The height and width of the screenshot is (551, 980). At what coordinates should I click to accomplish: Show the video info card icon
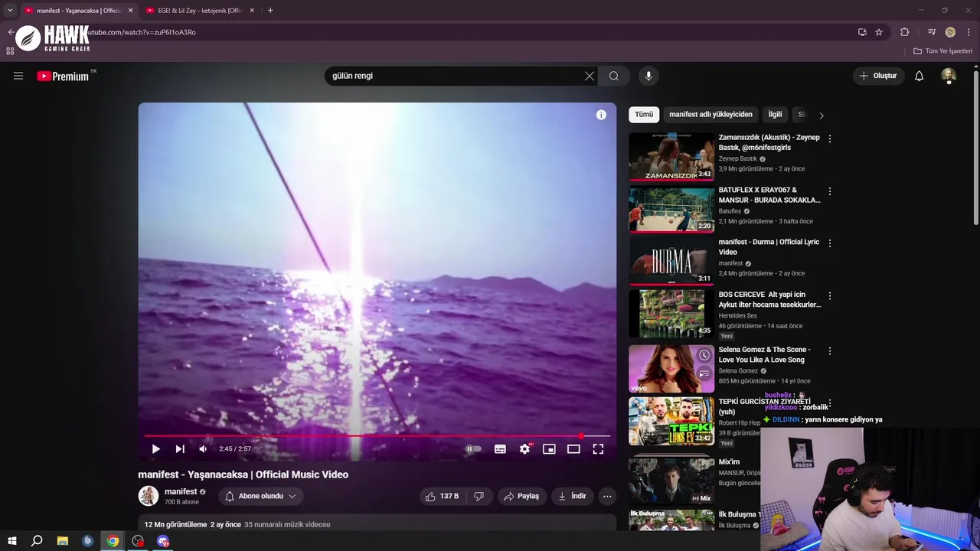pyautogui.click(x=601, y=115)
